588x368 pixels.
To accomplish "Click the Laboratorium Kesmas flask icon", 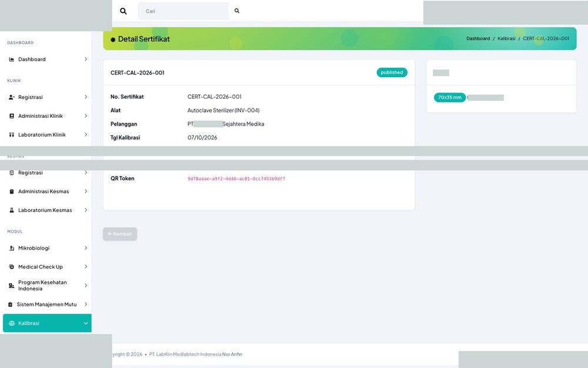I will tap(12, 210).
